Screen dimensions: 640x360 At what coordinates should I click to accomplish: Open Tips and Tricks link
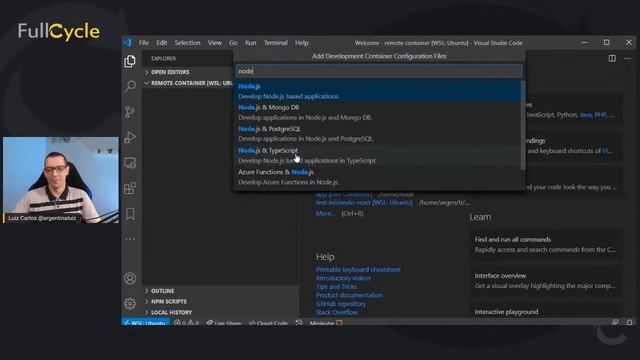pos(336,287)
